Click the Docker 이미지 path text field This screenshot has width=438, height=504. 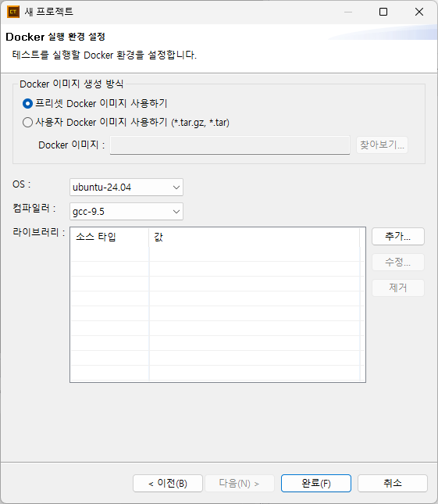[x=230, y=145]
